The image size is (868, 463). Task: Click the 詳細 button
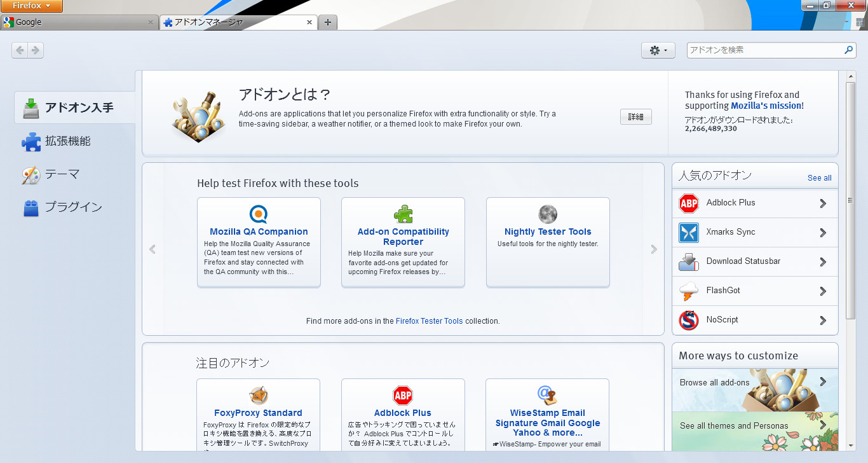636,117
